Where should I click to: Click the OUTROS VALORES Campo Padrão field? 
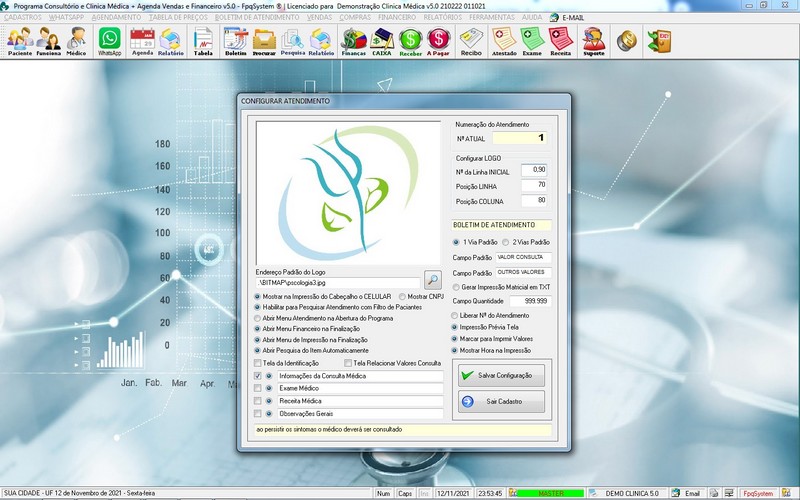(x=523, y=272)
